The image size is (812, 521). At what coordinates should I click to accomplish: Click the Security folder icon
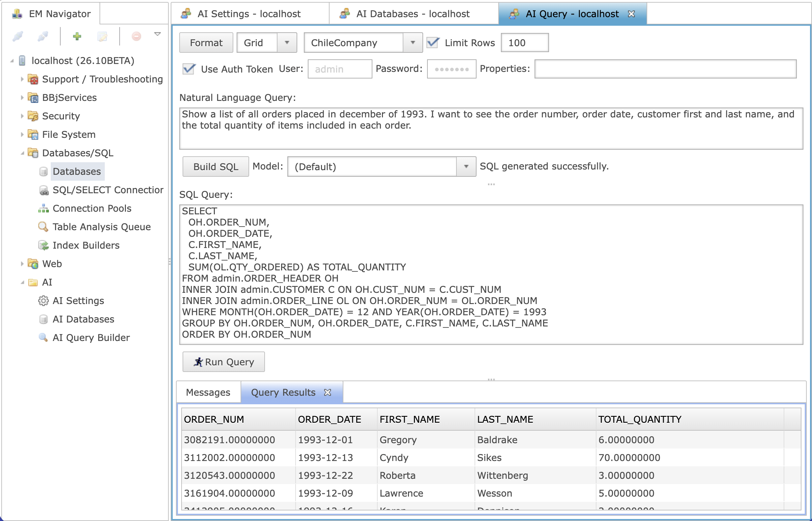point(33,116)
